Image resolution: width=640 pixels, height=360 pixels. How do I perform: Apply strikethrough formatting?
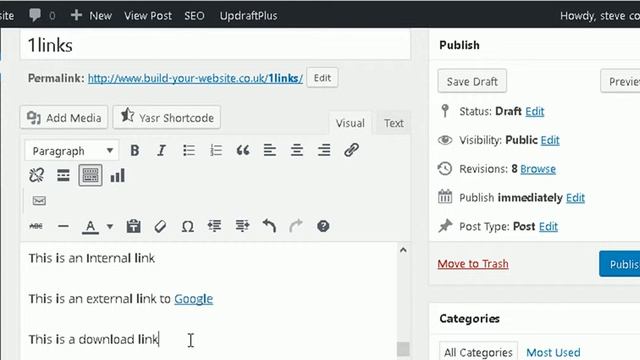tap(36, 226)
